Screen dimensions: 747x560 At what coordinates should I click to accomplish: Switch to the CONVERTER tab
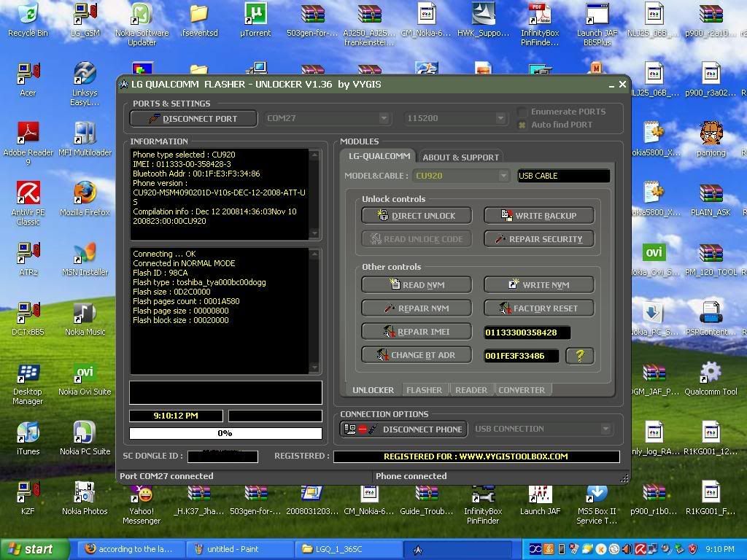tap(522, 390)
